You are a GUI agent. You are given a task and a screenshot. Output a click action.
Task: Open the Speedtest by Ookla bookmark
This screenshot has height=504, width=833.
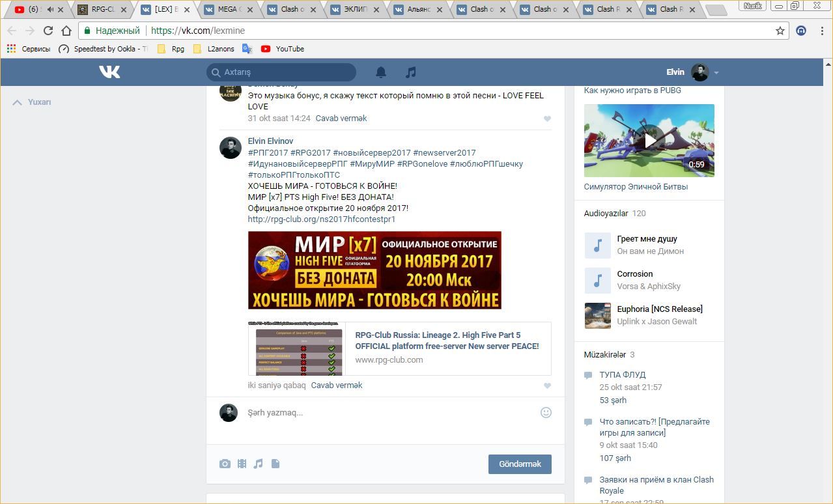point(103,49)
